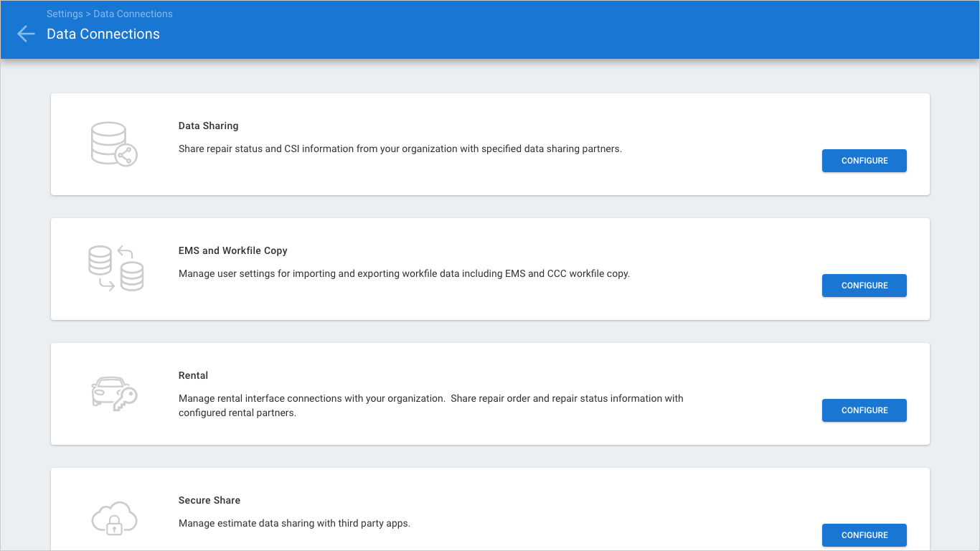The height and width of the screenshot is (551, 980).
Task: Click the Data Connections breadcrumb
Action: pos(133,14)
